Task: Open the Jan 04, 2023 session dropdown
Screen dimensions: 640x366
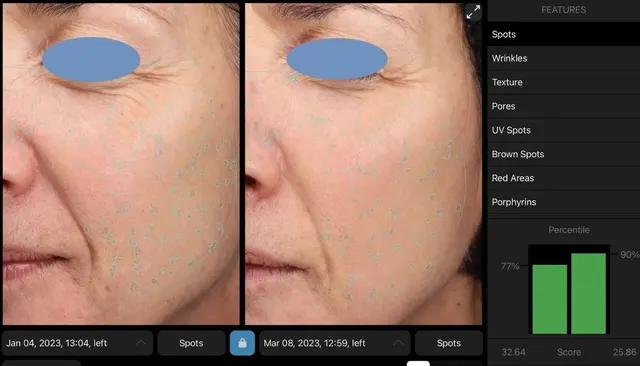Action: (78, 343)
